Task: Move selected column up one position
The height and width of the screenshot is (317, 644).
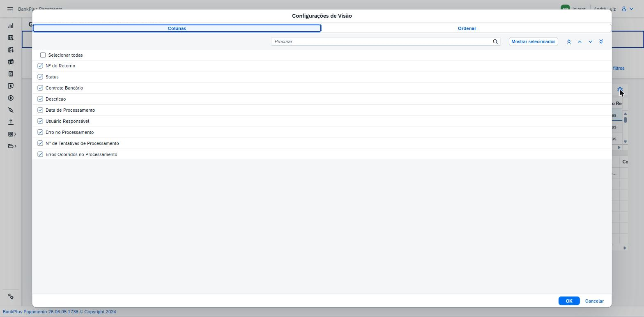Action: coord(580,41)
